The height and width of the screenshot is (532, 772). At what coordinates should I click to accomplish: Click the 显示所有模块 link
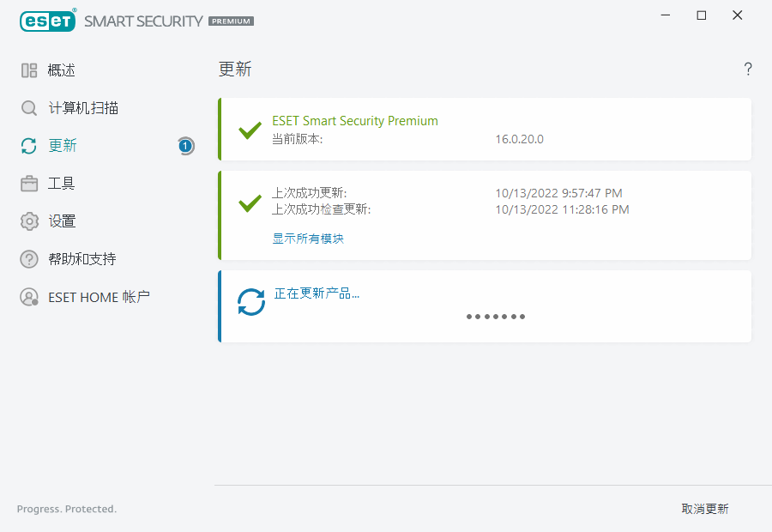click(308, 239)
